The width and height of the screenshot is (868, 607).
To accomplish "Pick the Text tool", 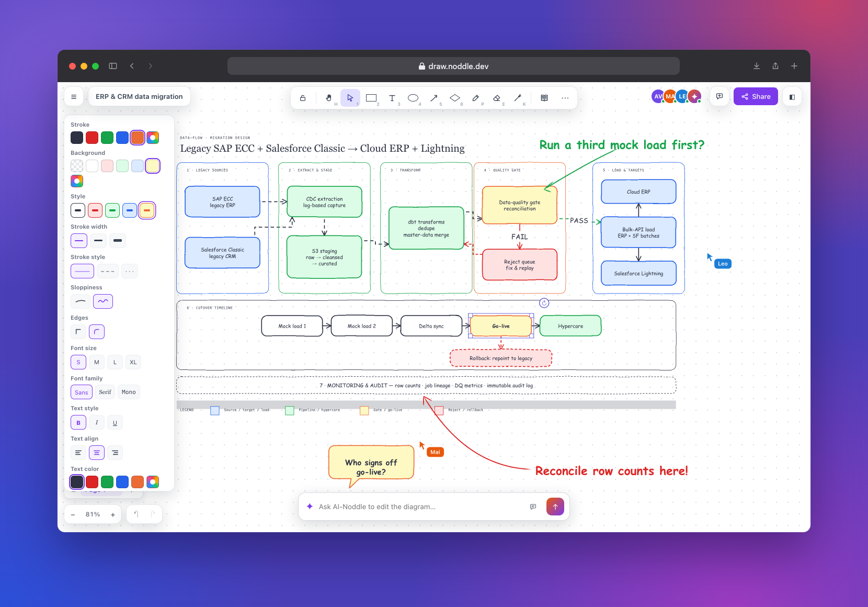I will click(392, 98).
